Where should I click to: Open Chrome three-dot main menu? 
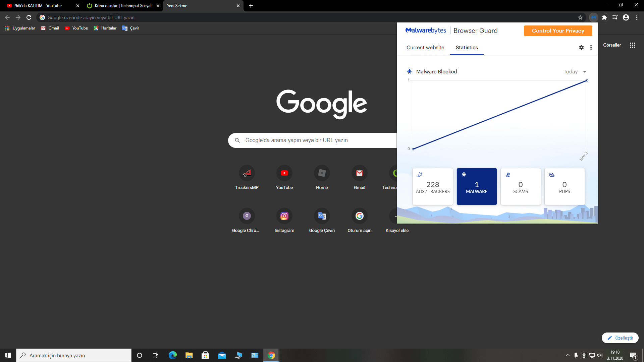tap(637, 17)
